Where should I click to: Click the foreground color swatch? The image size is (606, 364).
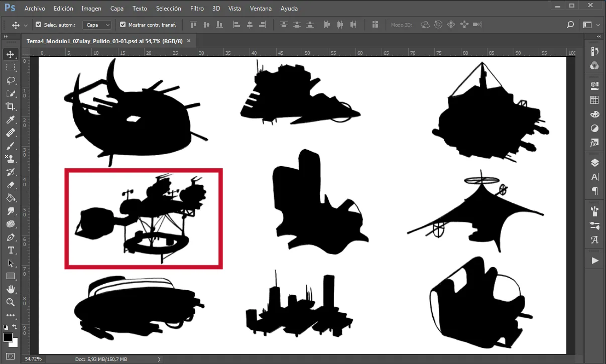[x=8, y=337]
